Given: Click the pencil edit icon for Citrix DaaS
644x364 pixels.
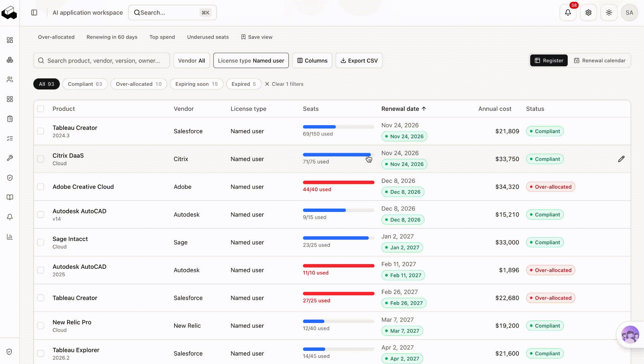Looking at the screenshot, I should click(621, 159).
